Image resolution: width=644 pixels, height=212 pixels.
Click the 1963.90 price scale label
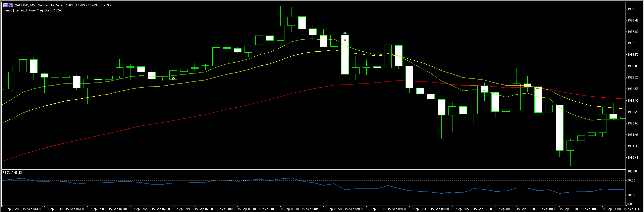pos(633,101)
